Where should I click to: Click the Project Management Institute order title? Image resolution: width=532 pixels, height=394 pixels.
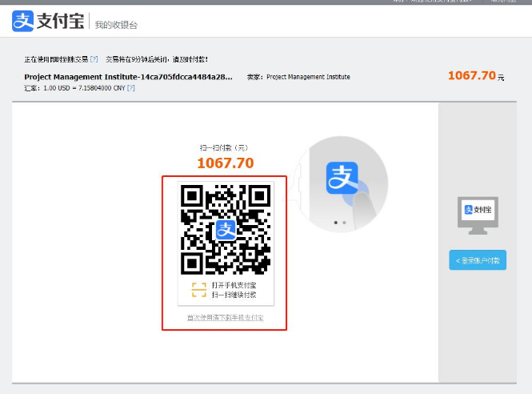click(128, 77)
